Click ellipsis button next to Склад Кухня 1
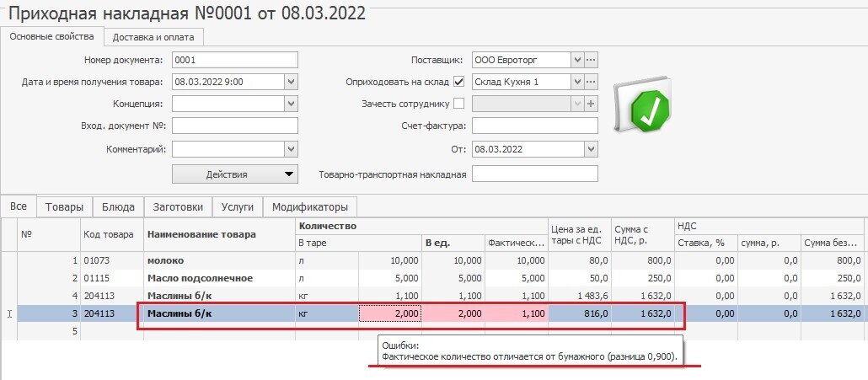The height and width of the screenshot is (380, 868). pos(591,82)
